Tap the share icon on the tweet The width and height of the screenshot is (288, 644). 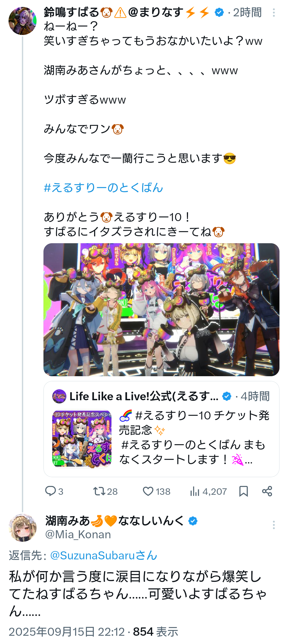tap(267, 491)
